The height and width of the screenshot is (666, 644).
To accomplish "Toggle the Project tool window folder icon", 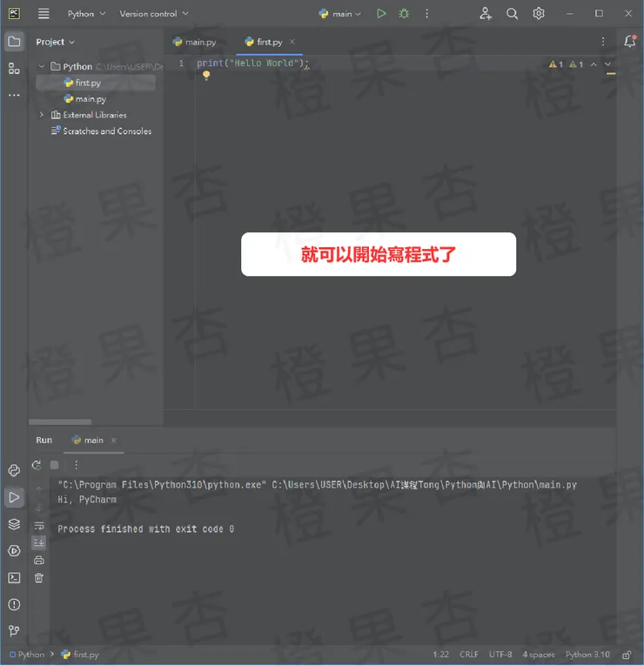I will click(14, 42).
